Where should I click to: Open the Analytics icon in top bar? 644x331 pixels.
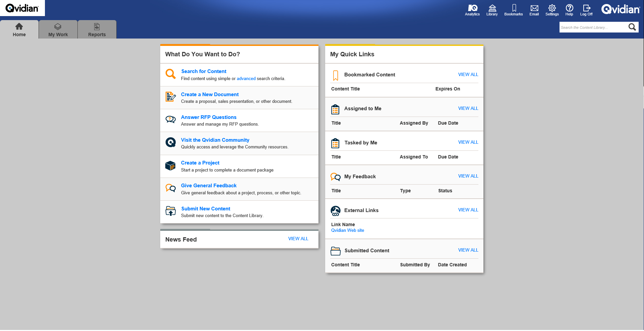[472, 10]
